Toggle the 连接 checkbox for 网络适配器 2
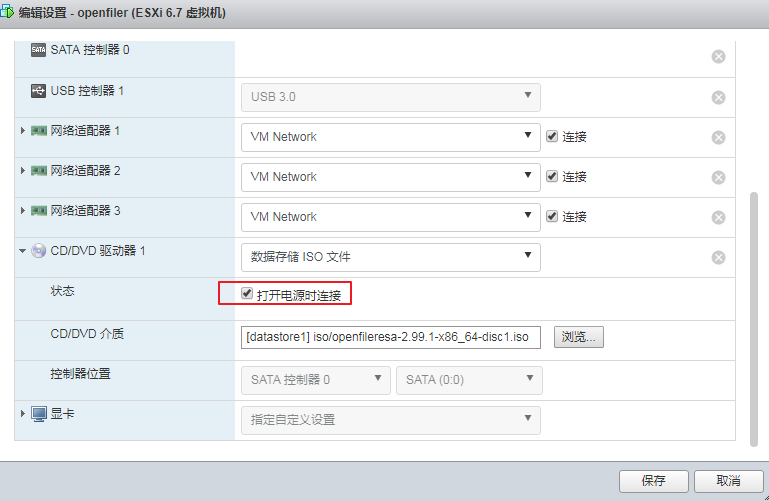Image resolution: width=769 pixels, height=501 pixels. click(551, 176)
